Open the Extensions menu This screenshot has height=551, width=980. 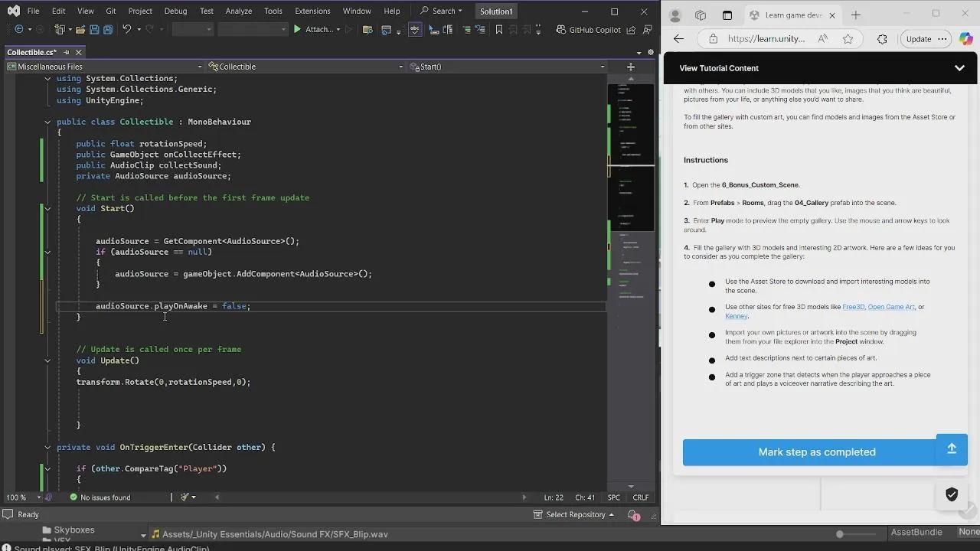(314, 11)
